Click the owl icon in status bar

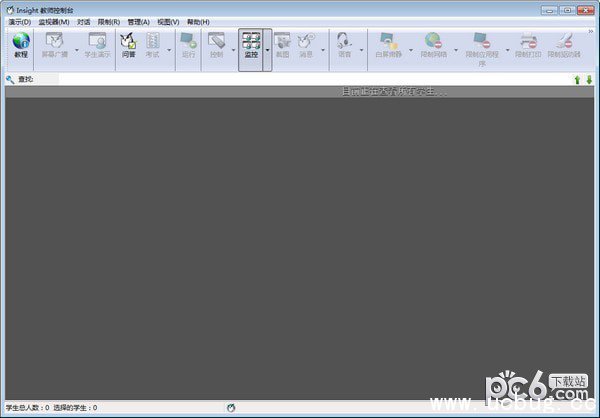[231, 408]
